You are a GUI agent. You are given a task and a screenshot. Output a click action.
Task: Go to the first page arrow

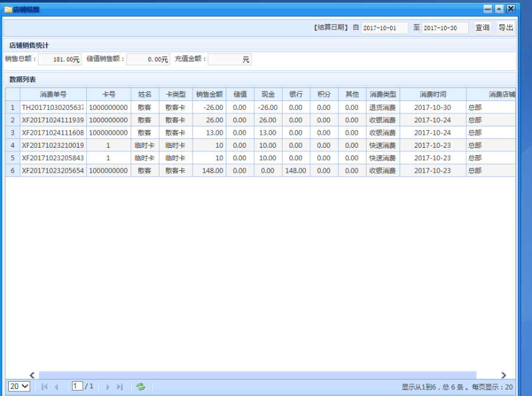(44, 387)
